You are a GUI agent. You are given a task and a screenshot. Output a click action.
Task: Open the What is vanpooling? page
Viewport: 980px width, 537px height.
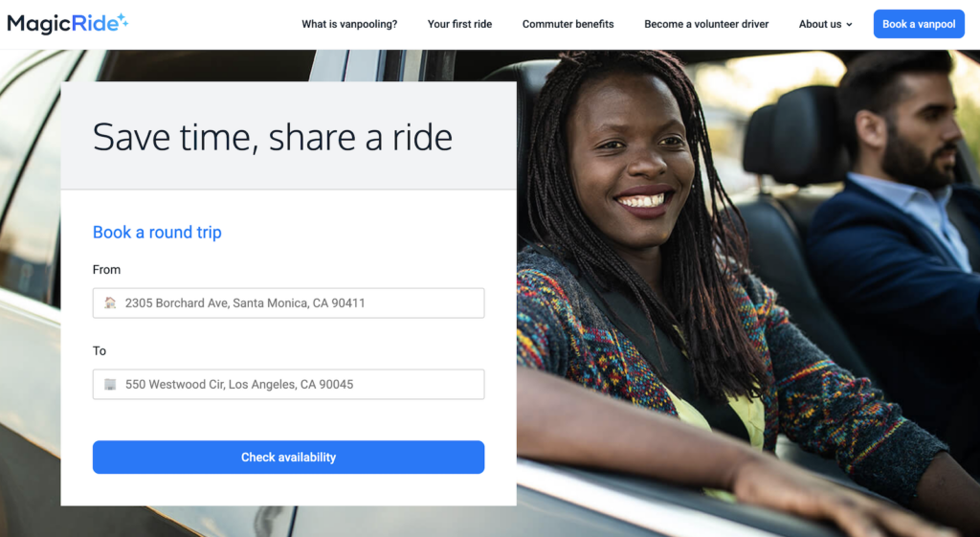349,24
